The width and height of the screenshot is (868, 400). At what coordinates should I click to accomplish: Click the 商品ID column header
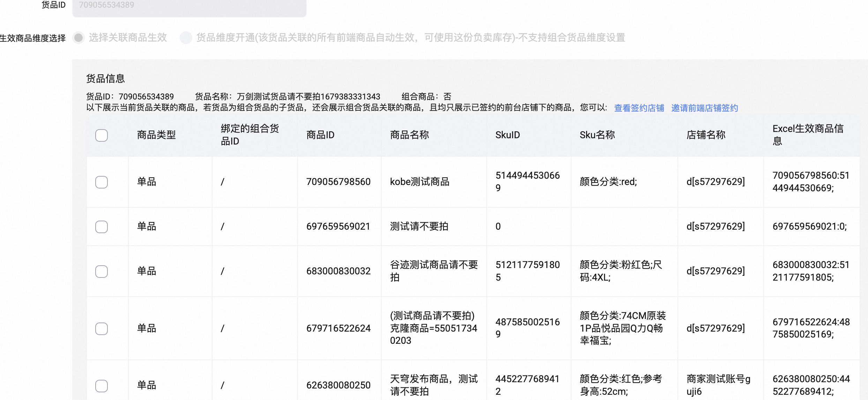coord(320,135)
